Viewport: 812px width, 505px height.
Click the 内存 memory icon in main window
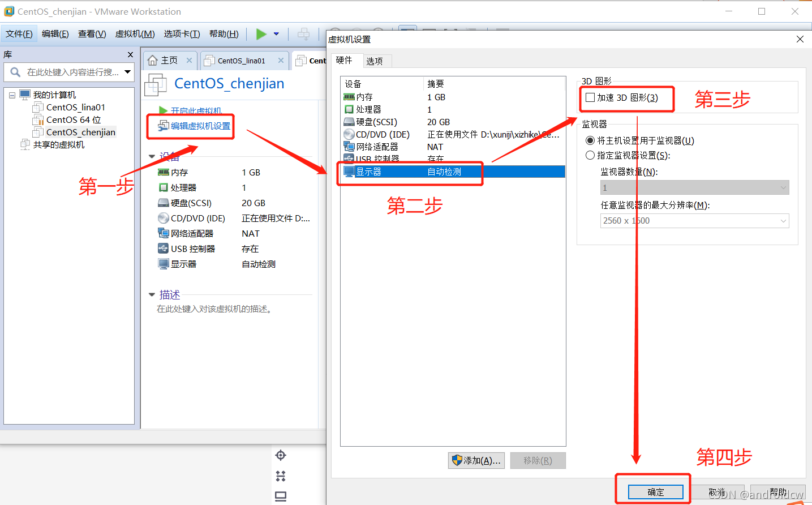pos(164,173)
